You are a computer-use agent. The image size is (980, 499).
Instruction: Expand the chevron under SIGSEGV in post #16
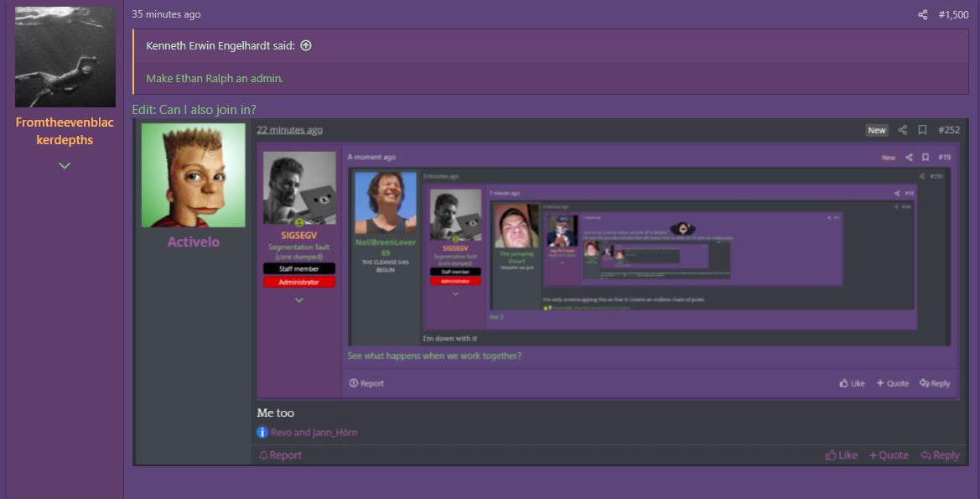click(x=455, y=294)
